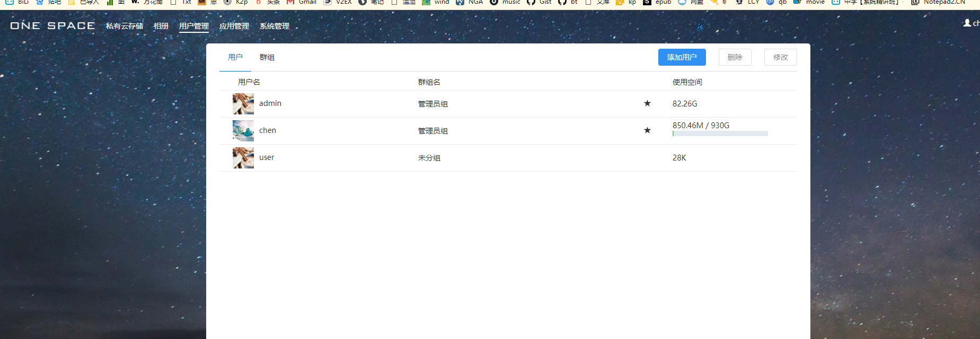Go to 相册 in the navigation bar
980x339 pixels.
(x=161, y=26)
